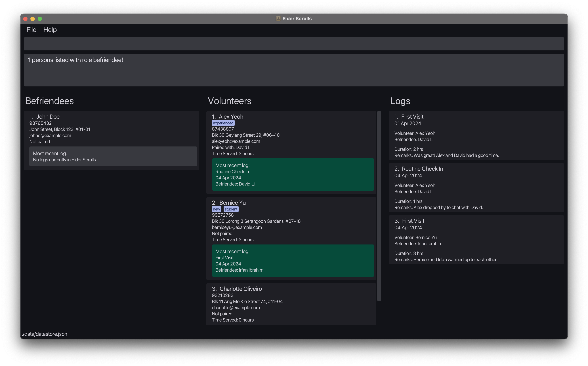Click 'Paired with: David Li' text
The width and height of the screenshot is (588, 366).
[232, 147]
